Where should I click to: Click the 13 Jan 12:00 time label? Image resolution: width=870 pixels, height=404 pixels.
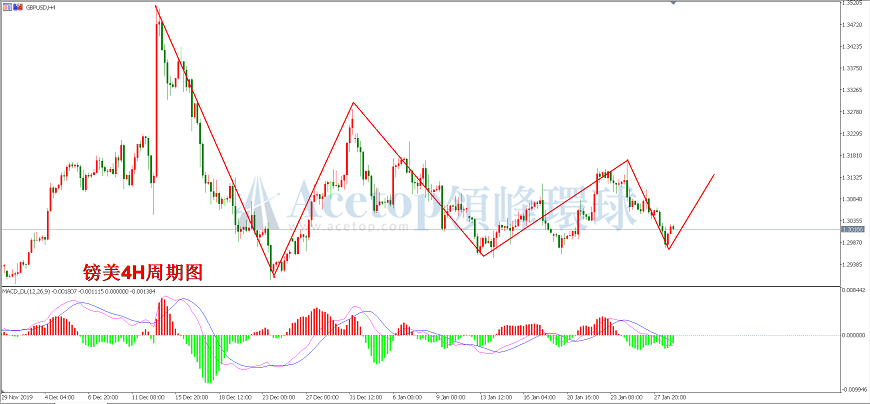point(497,398)
